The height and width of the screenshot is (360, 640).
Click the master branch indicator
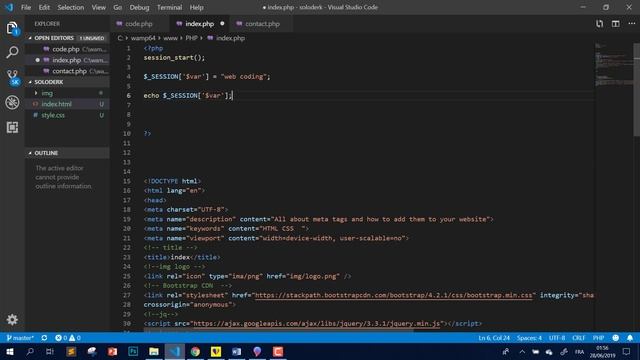pos(20,338)
